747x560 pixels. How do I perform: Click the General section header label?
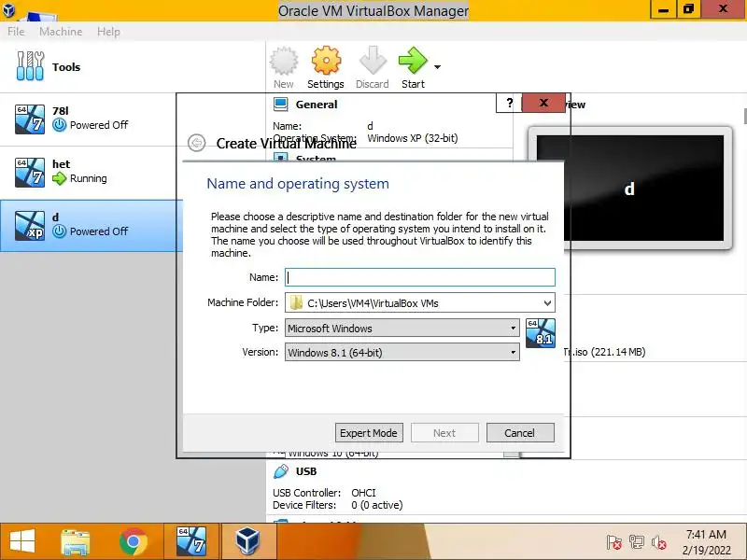click(x=317, y=105)
